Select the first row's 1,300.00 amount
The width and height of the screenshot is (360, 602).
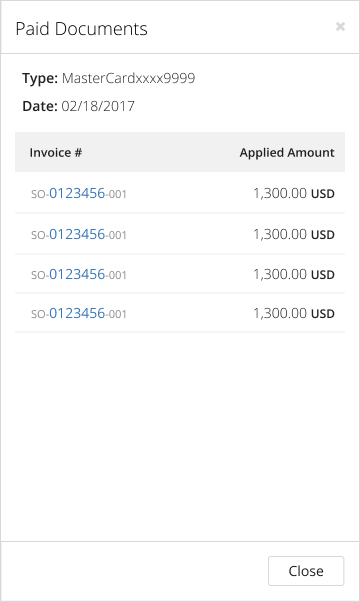pos(280,193)
